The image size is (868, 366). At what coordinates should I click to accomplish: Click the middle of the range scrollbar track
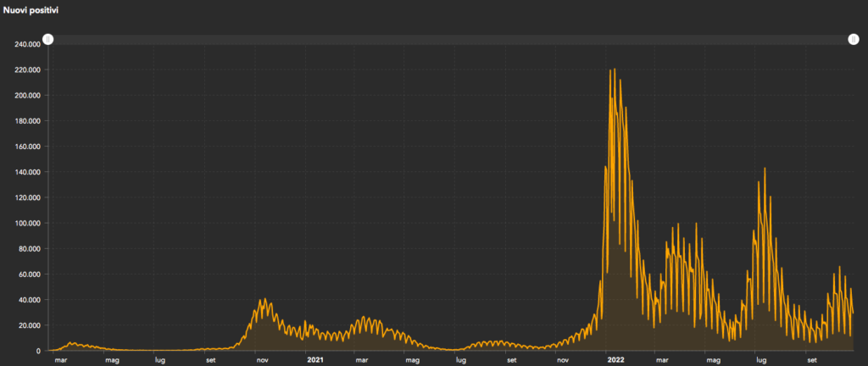pyautogui.click(x=450, y=40)
